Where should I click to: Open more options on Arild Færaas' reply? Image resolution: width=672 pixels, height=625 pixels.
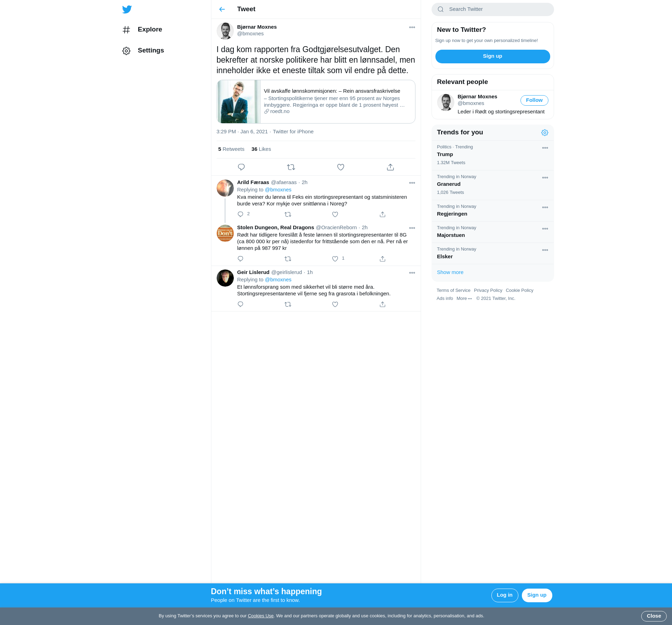click(412, 183)
